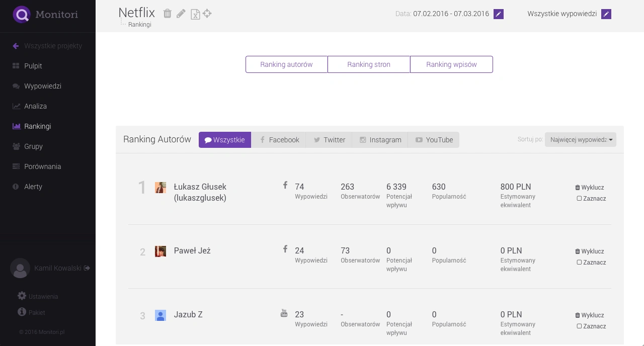Click back arrow to Wszystkie projekty

[x=16, y=46]
